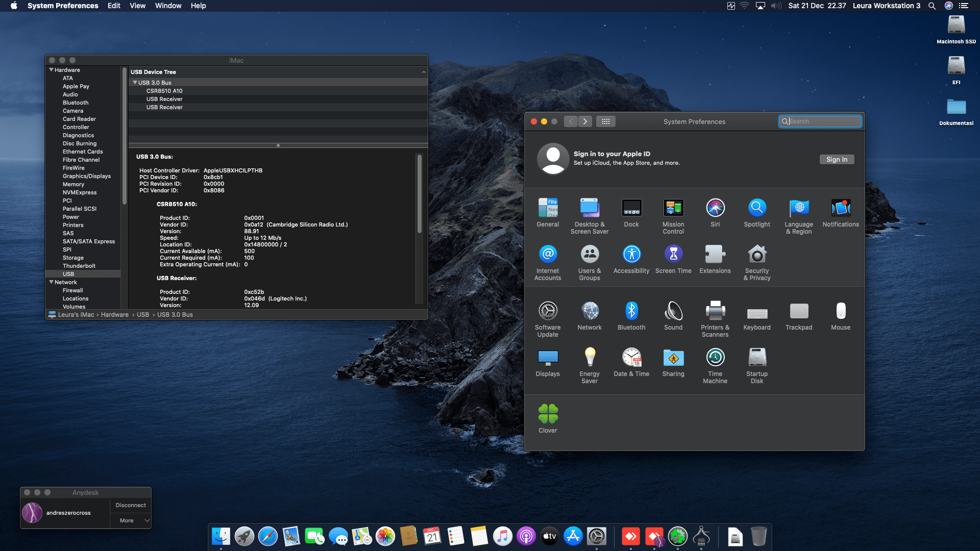980x551 pixels.
Task: Open the Clover preference pane
Action: (x=548, y=414)
